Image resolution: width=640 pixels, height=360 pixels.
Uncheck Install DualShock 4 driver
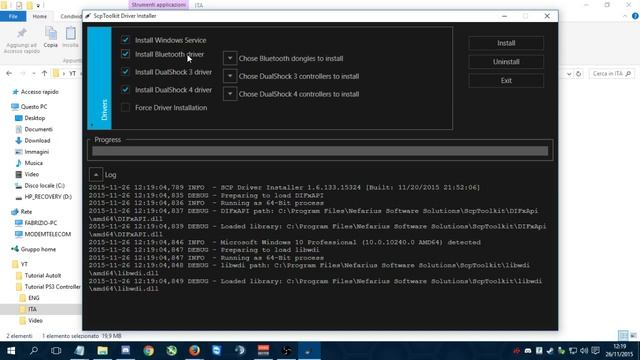pyautogui.click(x=125, y=90)
